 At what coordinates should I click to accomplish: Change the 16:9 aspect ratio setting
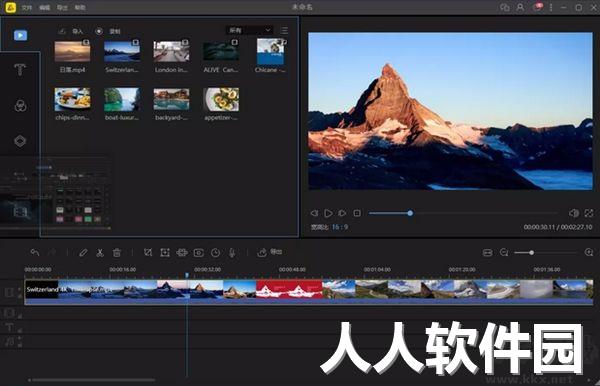coord(340,227)
